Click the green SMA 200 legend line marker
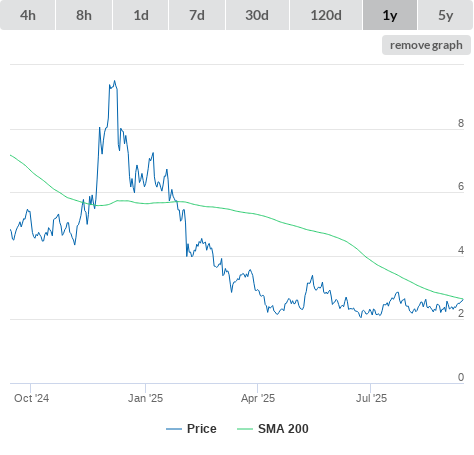This screenshot has height=455, width=474. click(245, 429)
